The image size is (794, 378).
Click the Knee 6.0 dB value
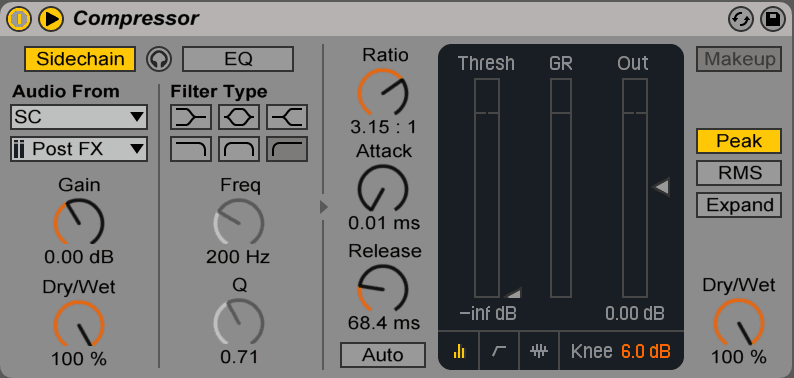coord(646,351)
